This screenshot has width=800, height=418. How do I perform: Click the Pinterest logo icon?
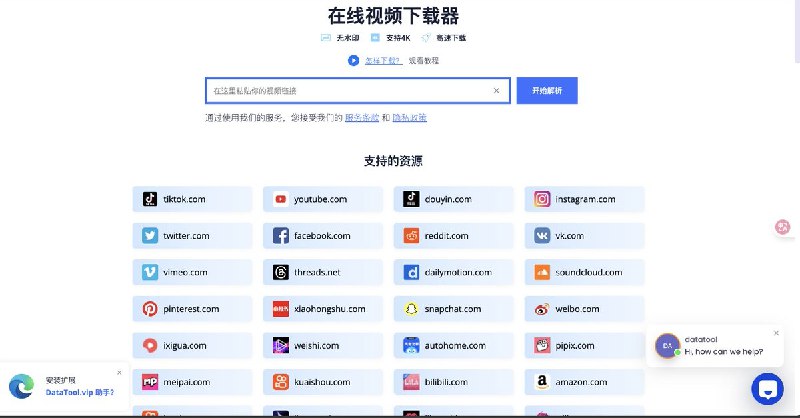(x=149, y=309)
